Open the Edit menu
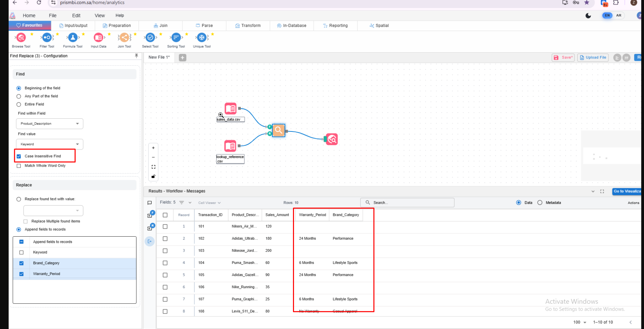This screenshot has width=644, height=329. point(76,16)
